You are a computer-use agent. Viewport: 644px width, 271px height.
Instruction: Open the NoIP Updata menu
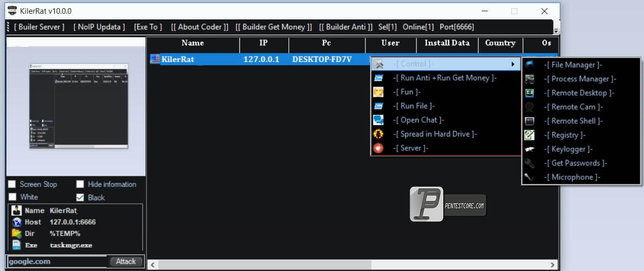coord(99,27)
